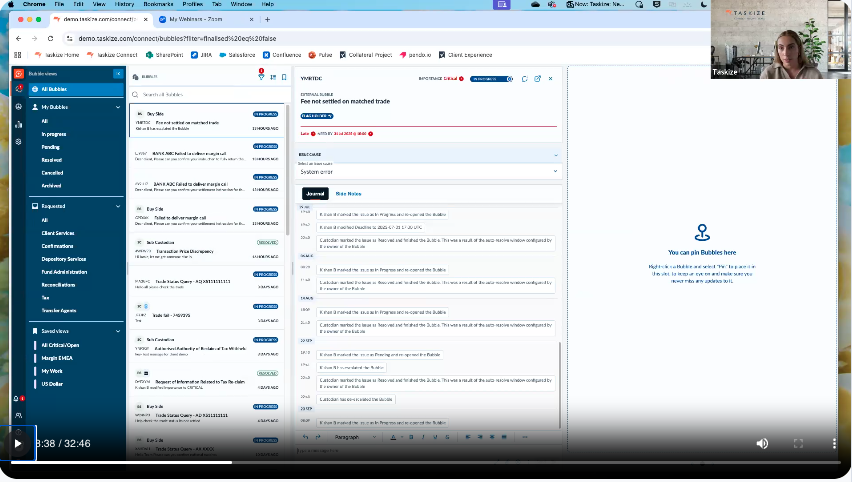Click the copy bubble icon
This screenshot has width=852, height=482.
(525, 78)
